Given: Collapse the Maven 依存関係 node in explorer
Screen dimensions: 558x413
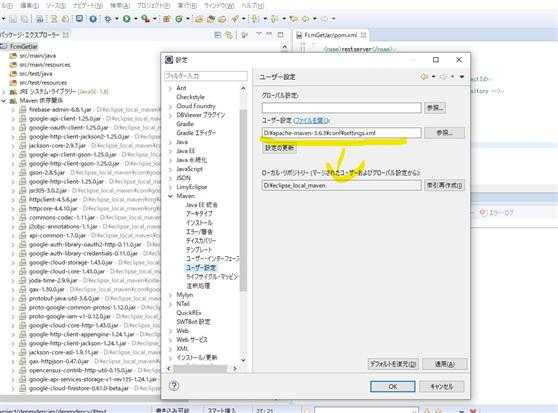Looking at the screenshot, I should 4,101.
